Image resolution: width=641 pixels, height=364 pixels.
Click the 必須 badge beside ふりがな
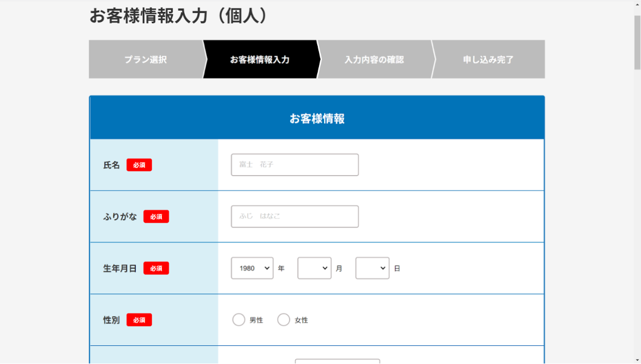tap(156, 217)
